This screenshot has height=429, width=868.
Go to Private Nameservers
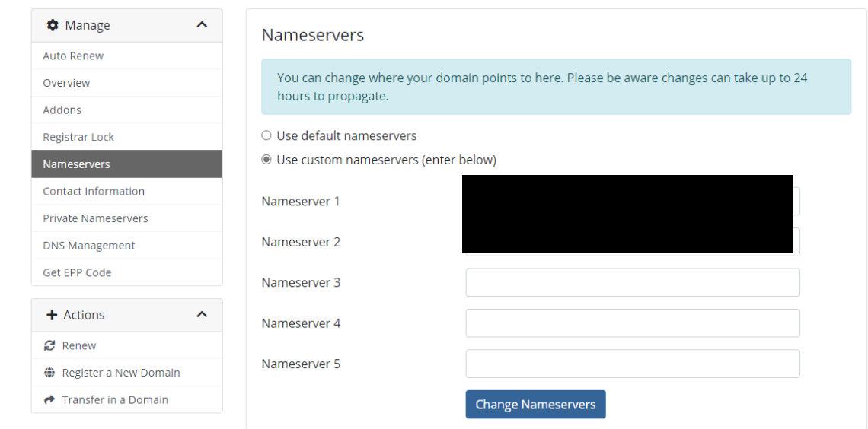[95, 218]
